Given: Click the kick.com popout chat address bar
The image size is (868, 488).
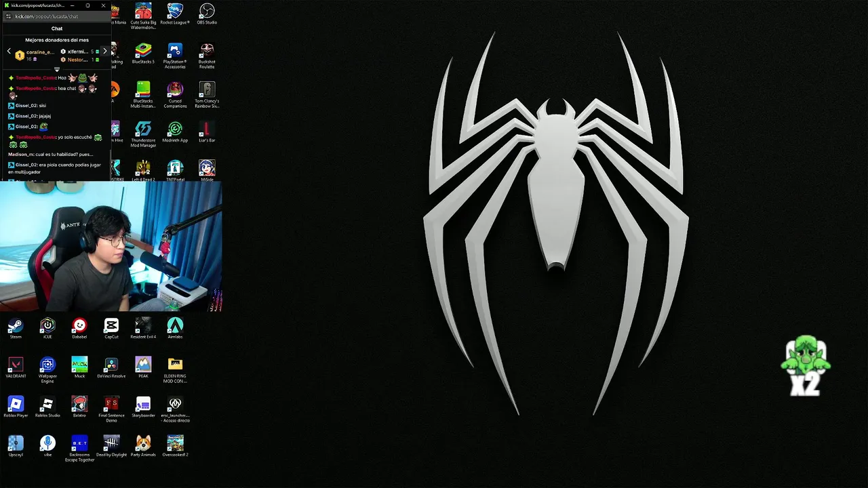Looking at the screenshot, I should click(57, 16).
